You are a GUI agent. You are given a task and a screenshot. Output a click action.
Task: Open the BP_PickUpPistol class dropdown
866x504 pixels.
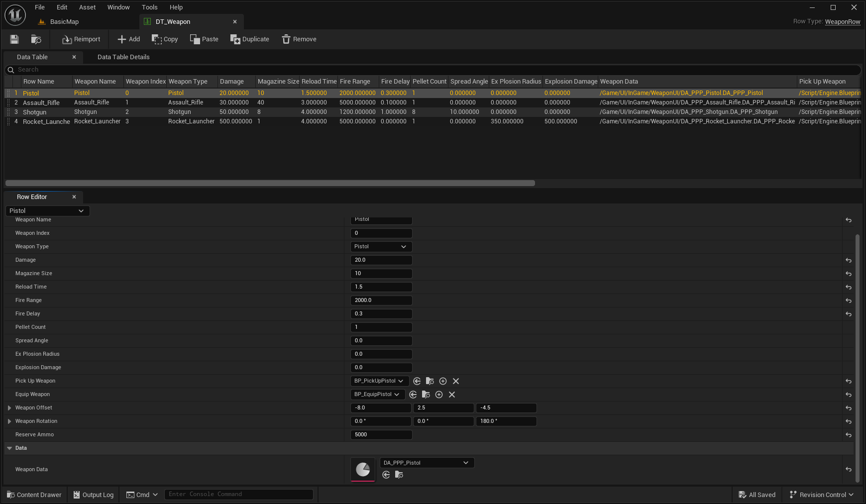tap(380, 381)
